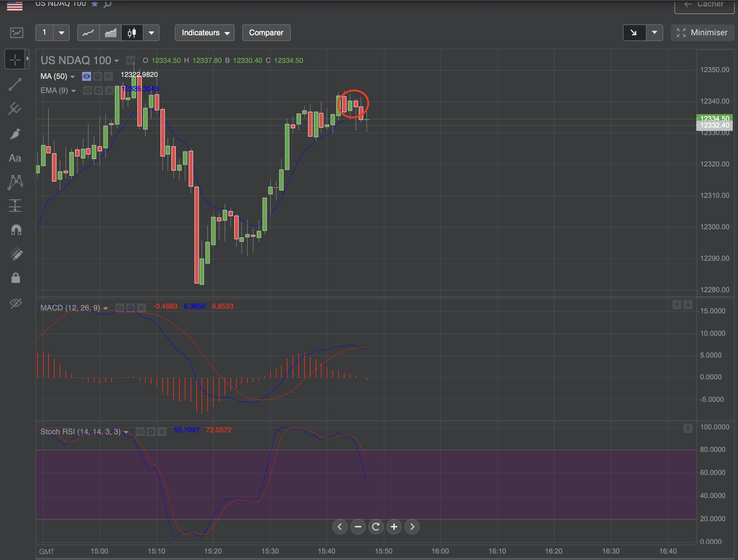Switch to candlestick chart type

coord(132,33)
